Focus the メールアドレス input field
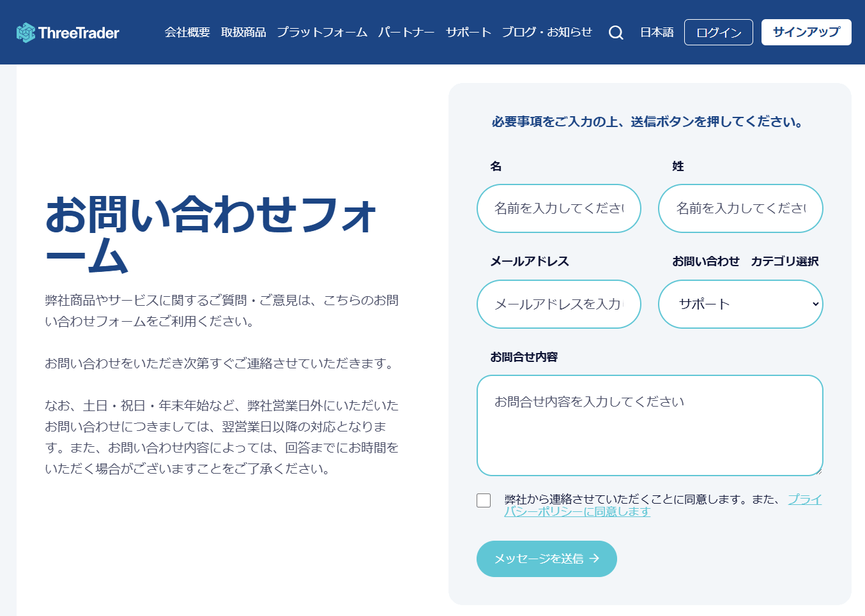The height and width of the screenshot is (616, 865). (559, 304)
